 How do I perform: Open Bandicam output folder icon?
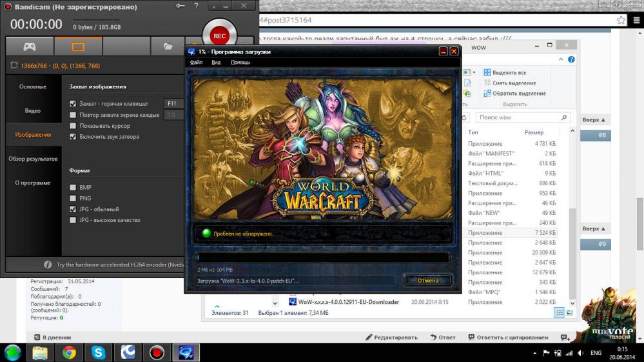pos(168,46)
